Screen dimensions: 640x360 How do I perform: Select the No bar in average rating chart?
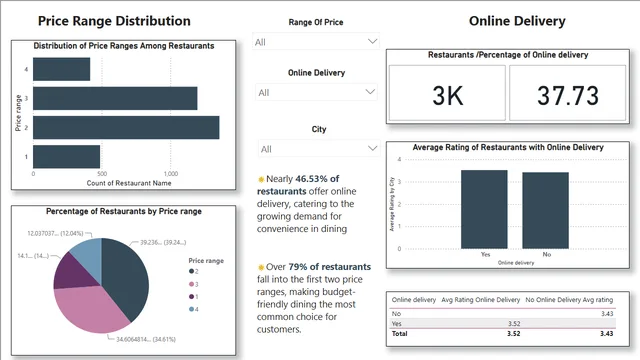pyautogui.click(x=545, y=210)
